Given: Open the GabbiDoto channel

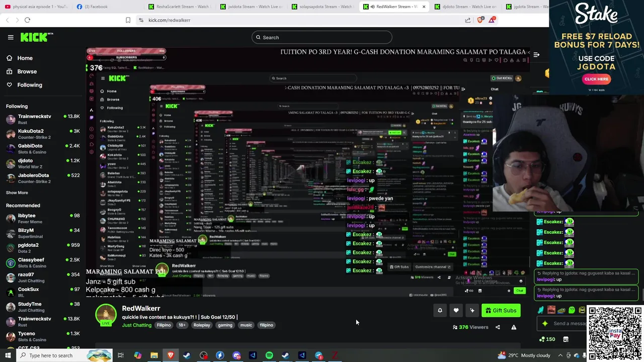Looking at the screenshot, I should (43, 149).
